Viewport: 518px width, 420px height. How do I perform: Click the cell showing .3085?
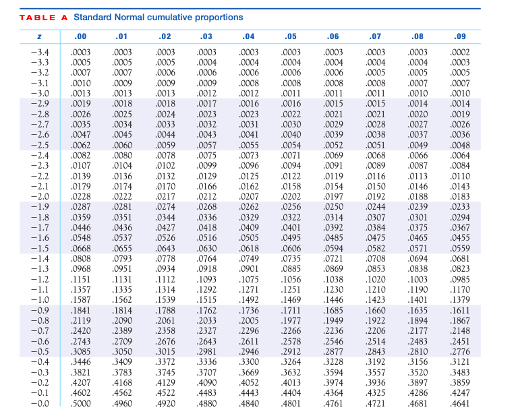pyautogui.click(x=81, y=351)
